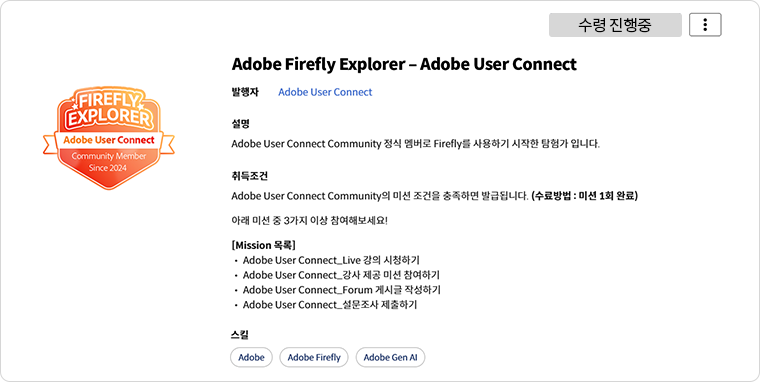The image size is (760, 382).
Task: Click the Adobe Firefly Explorer title heading
Action: 404,64
